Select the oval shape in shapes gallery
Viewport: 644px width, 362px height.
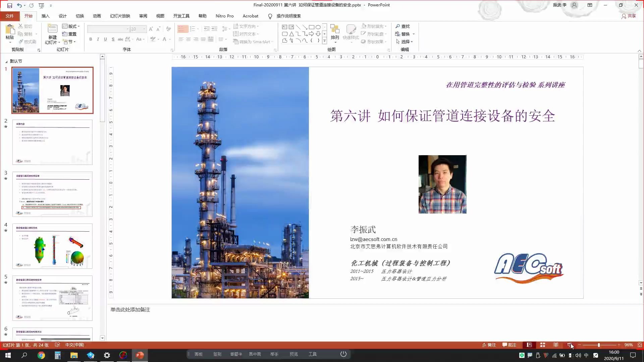point(318,27)
